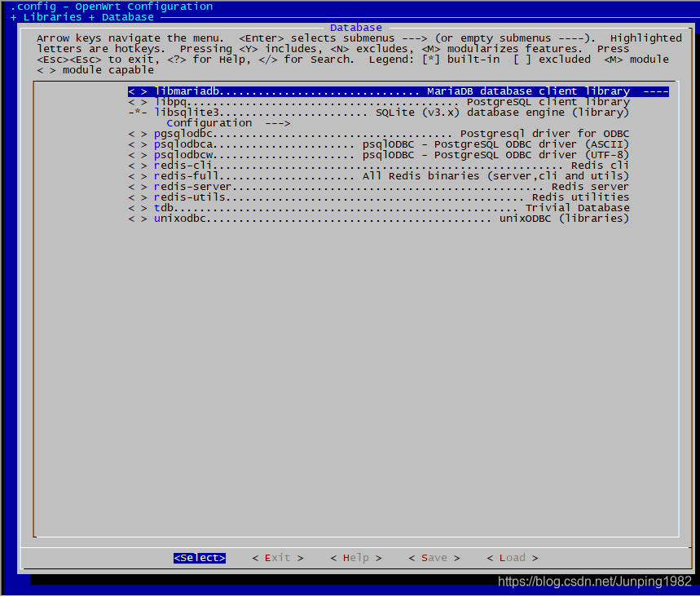Viewport: 700px width, 597px height.
Task: Select the redis-full entry name
Action: 187,176
